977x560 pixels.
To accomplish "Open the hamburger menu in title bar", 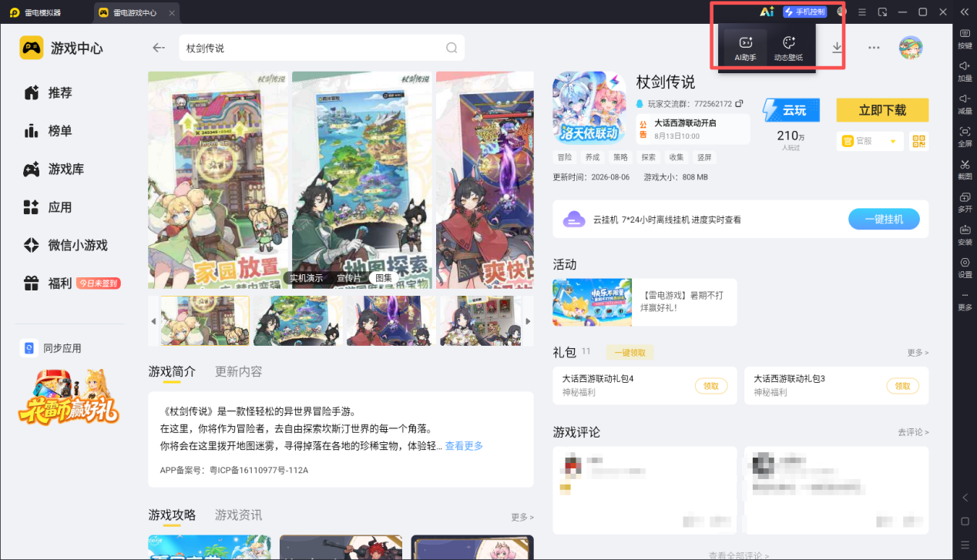I will click(x=862, y=12).
